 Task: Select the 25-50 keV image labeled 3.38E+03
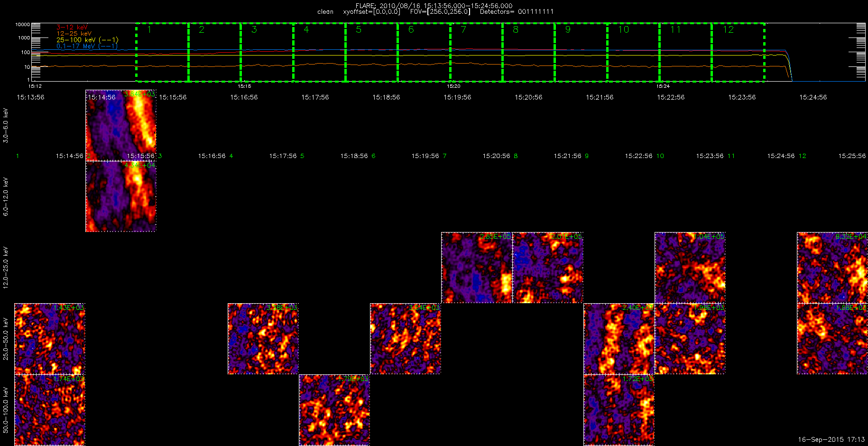pyautogui.click(x=263, y=339)
